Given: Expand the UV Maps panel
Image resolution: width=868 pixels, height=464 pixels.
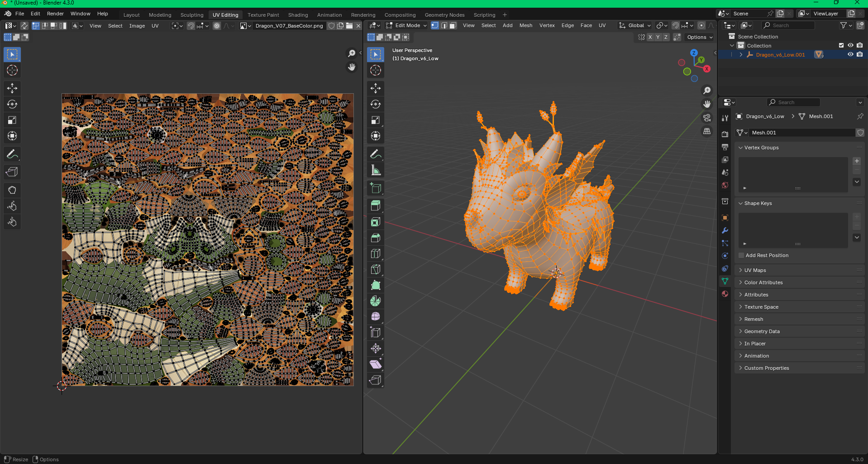Looking at the screenshot, I should coord(799,270).
